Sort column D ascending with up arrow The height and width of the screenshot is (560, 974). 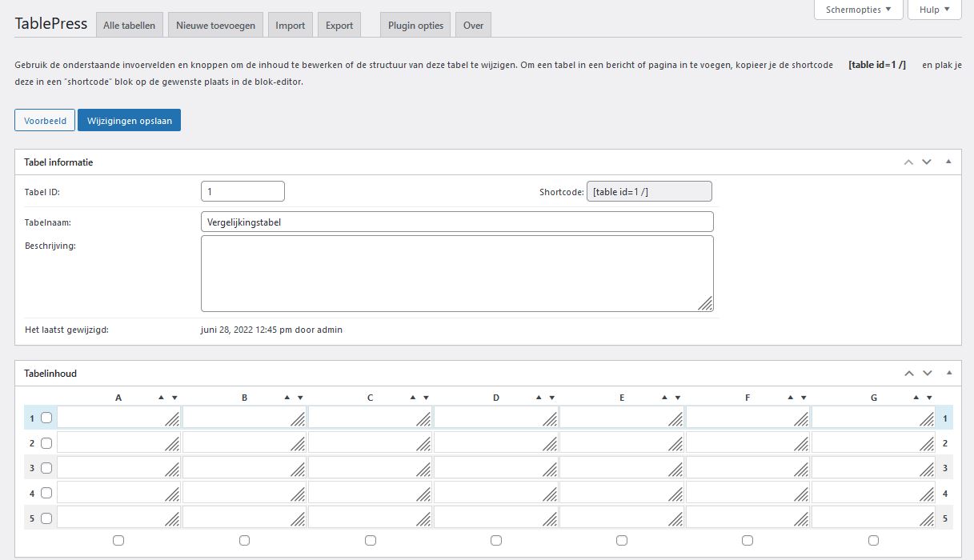tap(539, 398)
